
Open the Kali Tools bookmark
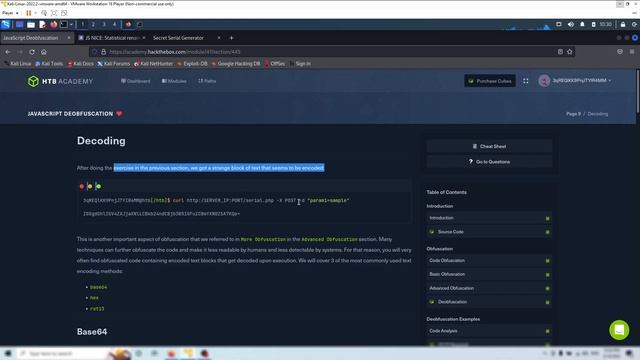pos(49,64)
